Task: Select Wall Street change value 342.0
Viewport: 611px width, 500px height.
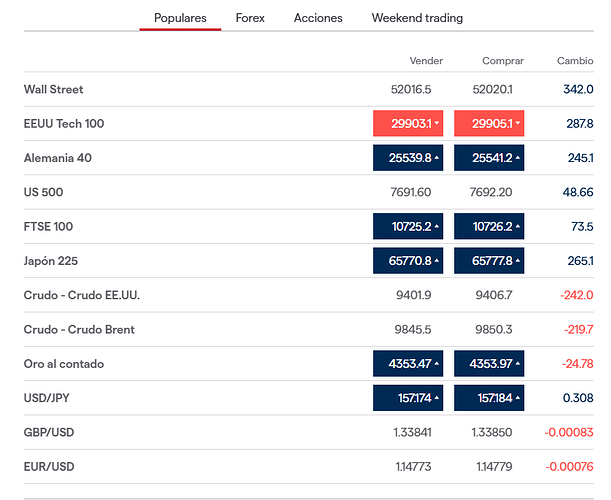Action: [x=578, y=89]
